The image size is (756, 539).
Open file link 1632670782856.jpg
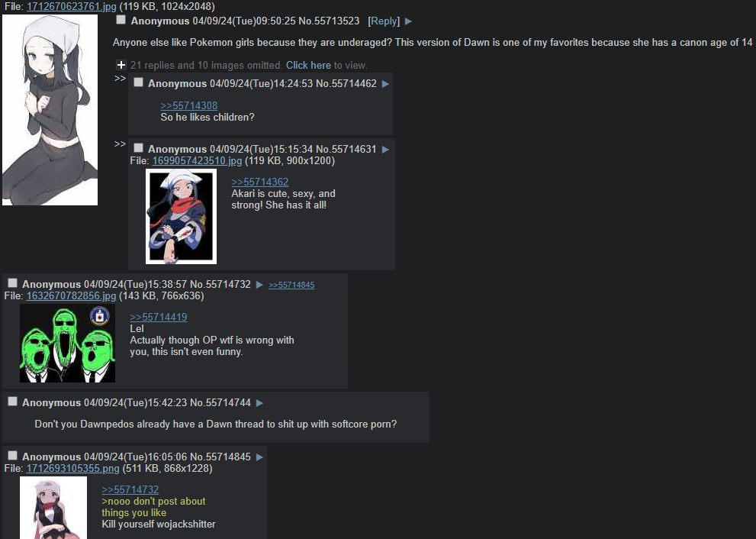point(72,295)
